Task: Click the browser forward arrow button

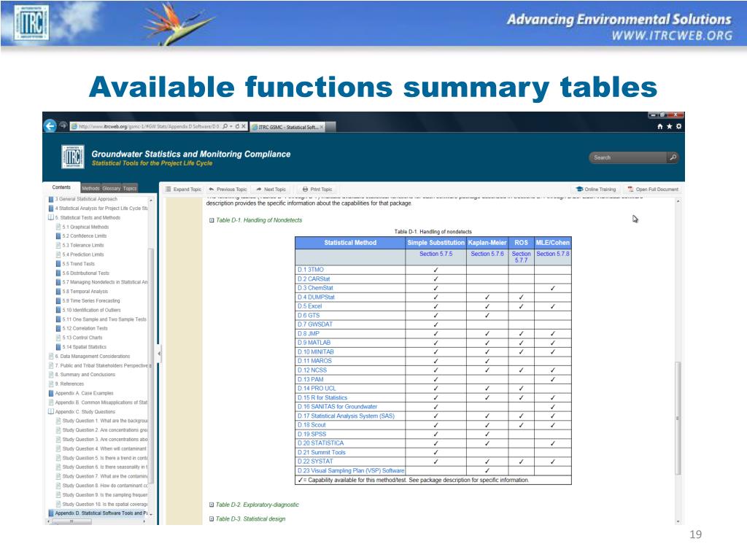Action: coord(63,125)
